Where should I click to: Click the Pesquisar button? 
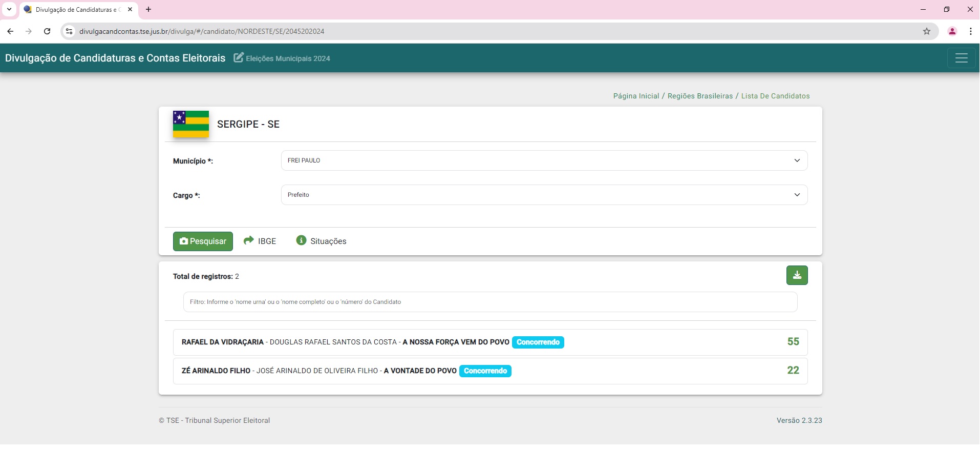(203, 241)
